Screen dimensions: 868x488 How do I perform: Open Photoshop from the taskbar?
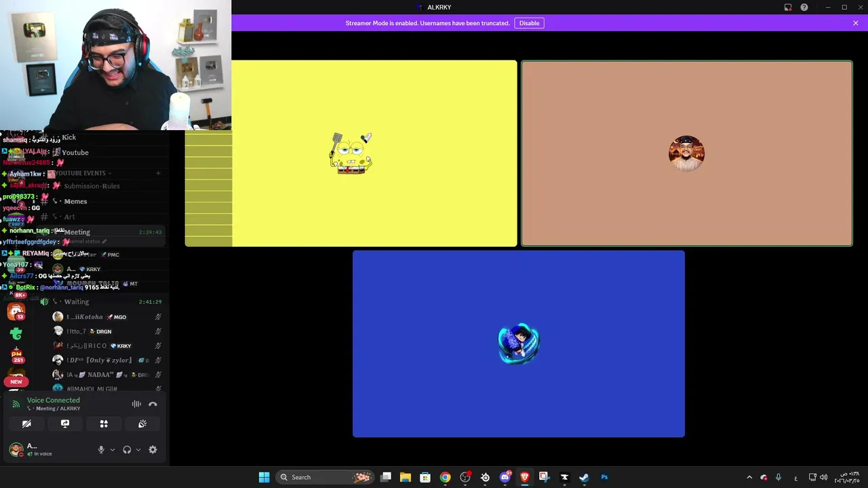tap(604, 477)
